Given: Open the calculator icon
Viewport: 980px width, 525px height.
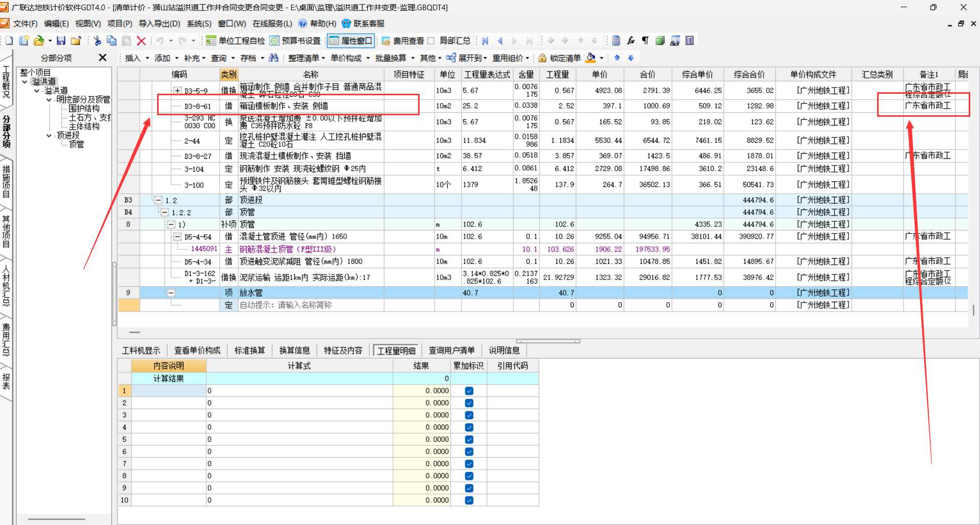Looking at the screenshot, I should click(x=616, y=40).
